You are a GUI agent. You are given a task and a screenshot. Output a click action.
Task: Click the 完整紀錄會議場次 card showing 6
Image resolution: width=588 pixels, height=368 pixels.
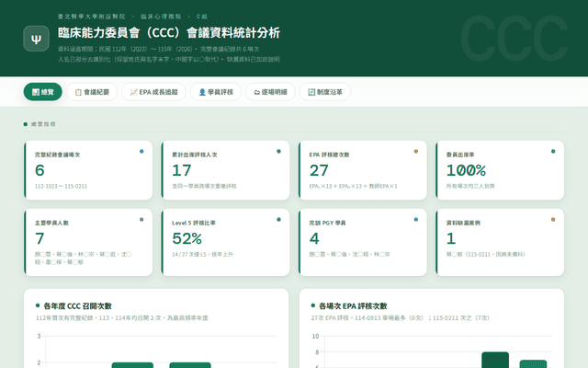coord(88,170)
